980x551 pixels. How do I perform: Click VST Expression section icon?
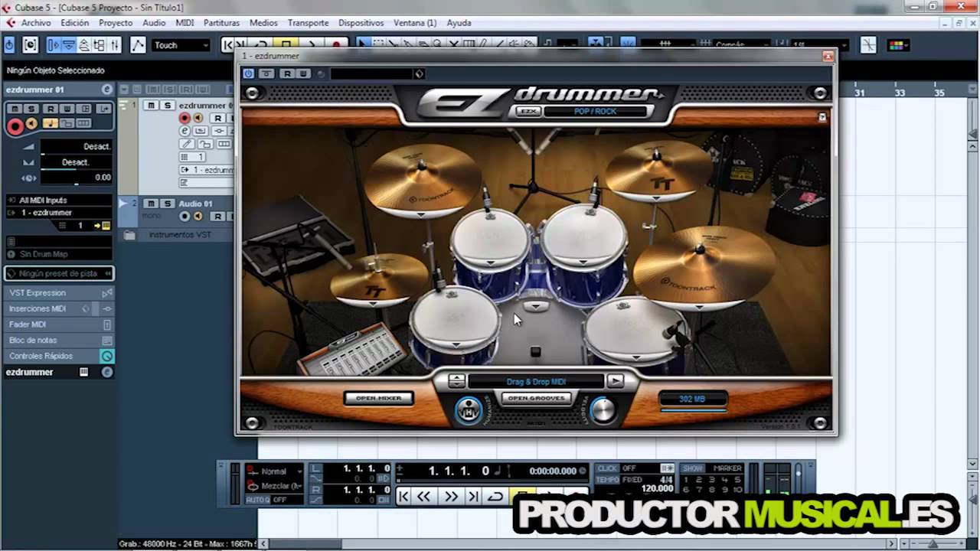pos(107,293)
